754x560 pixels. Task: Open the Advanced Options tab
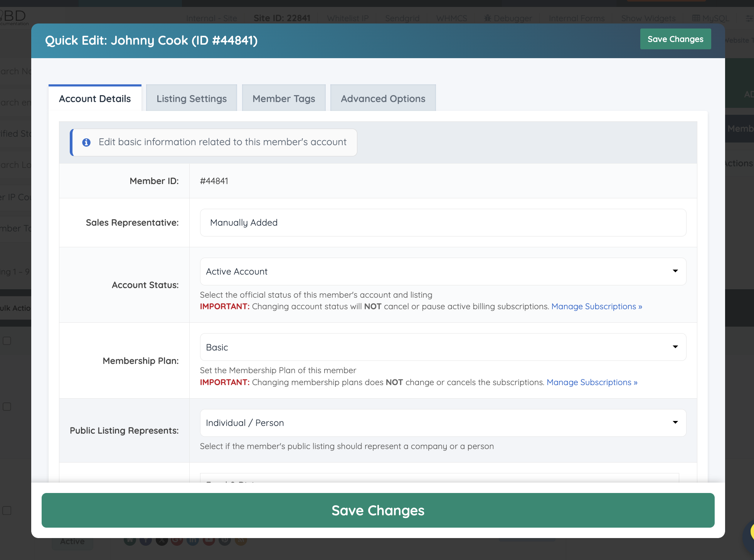tap(383, 99)
